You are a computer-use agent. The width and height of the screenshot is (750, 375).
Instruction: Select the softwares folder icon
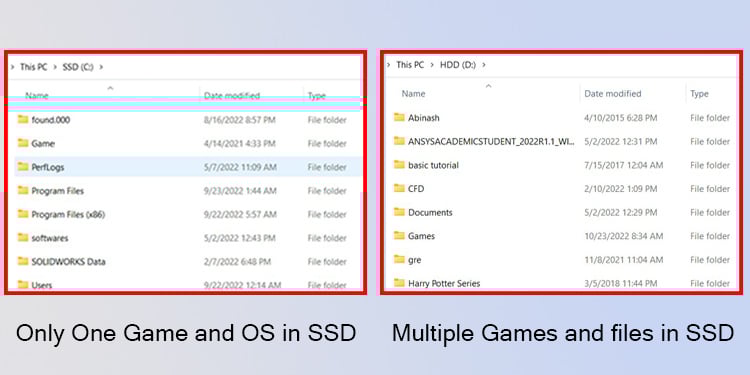23,237
